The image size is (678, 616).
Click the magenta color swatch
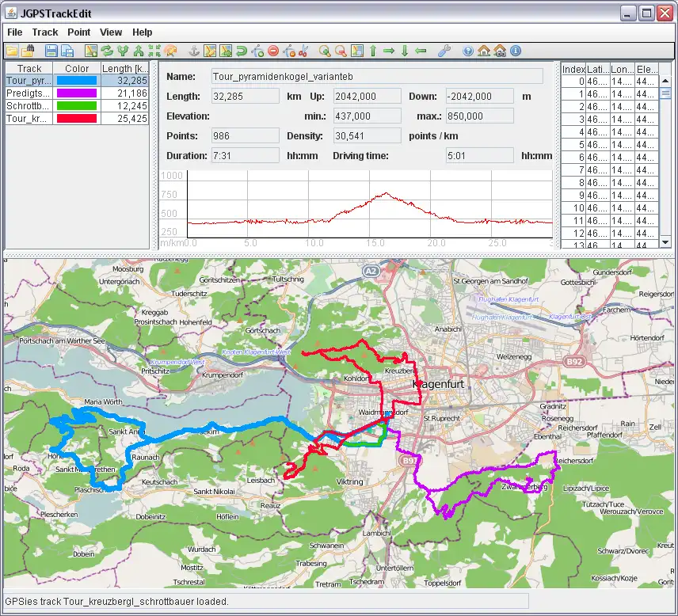(77, 93)
